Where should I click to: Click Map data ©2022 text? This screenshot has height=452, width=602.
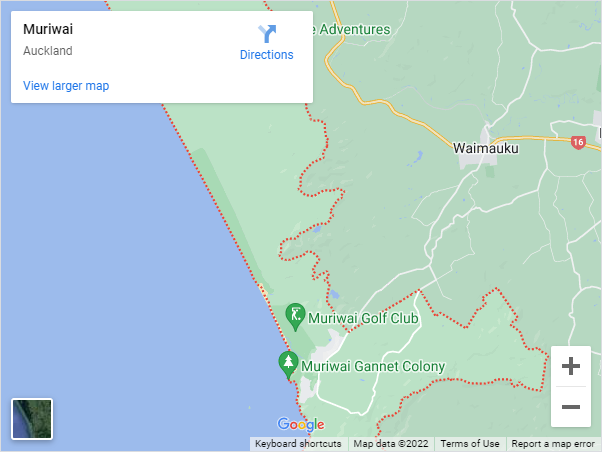(391, 444)
